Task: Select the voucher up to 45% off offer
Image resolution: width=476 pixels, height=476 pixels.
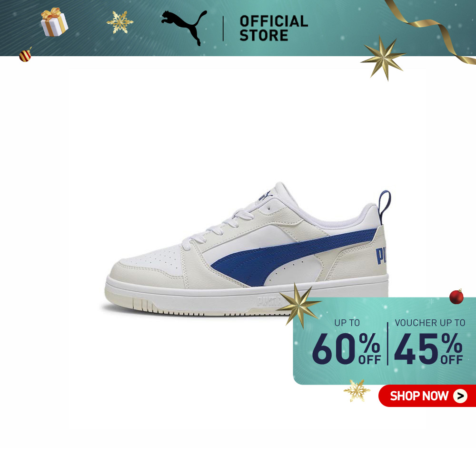Action: (x=429, y=342)
